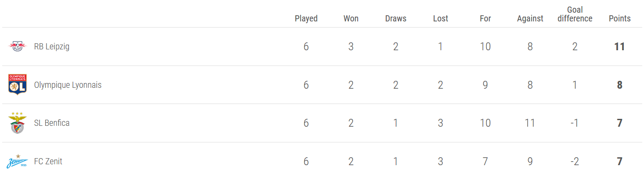The height and width of the screenshot is (180, 644).
Task: Click RB Leipzig's 11 points value
Action: tap(619, 46)
